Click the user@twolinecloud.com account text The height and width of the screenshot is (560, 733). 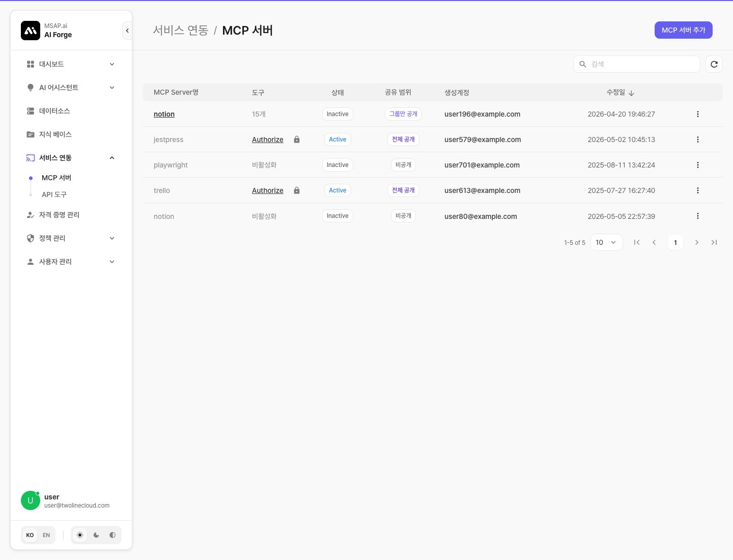click(77, 506)
